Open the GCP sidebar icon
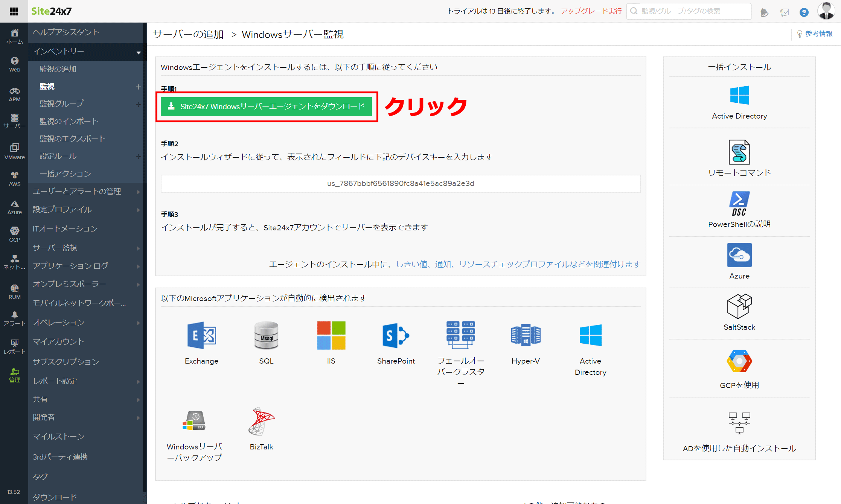The height and width of the screenshot is (504, 841). (x=14, y=234)
